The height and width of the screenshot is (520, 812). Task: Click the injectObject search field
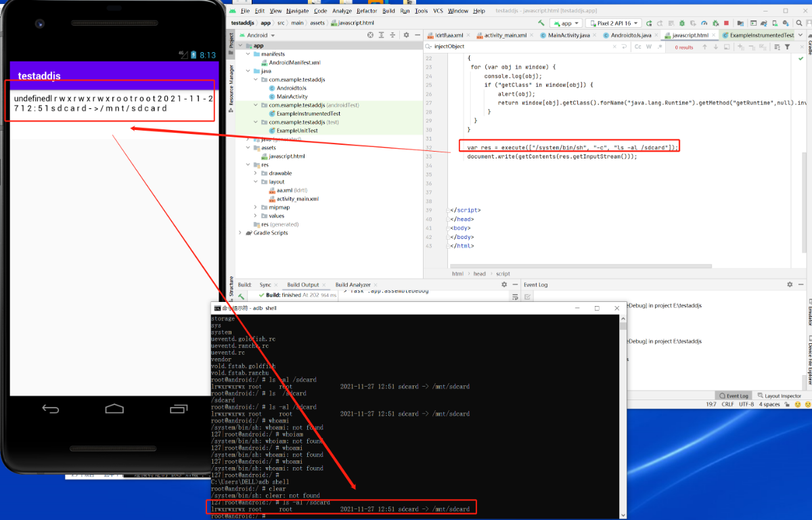point(518,47)
